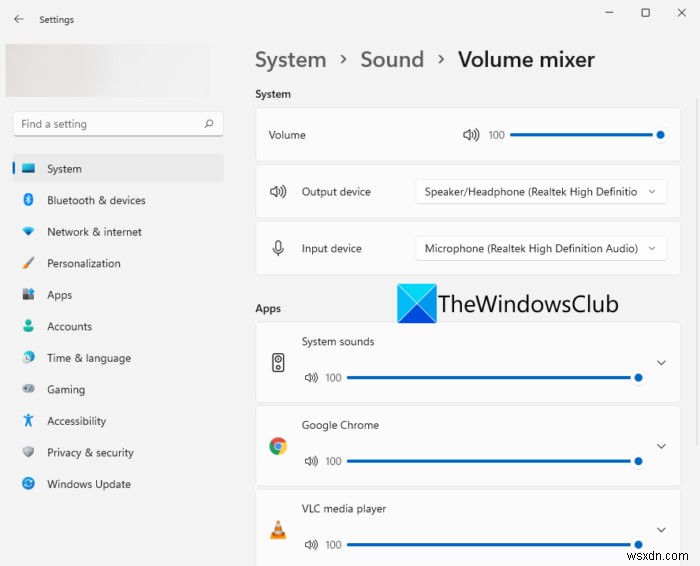Click the System sounds speaker box icon
Viewport: 700px width, 566px height.
[278, 362]
